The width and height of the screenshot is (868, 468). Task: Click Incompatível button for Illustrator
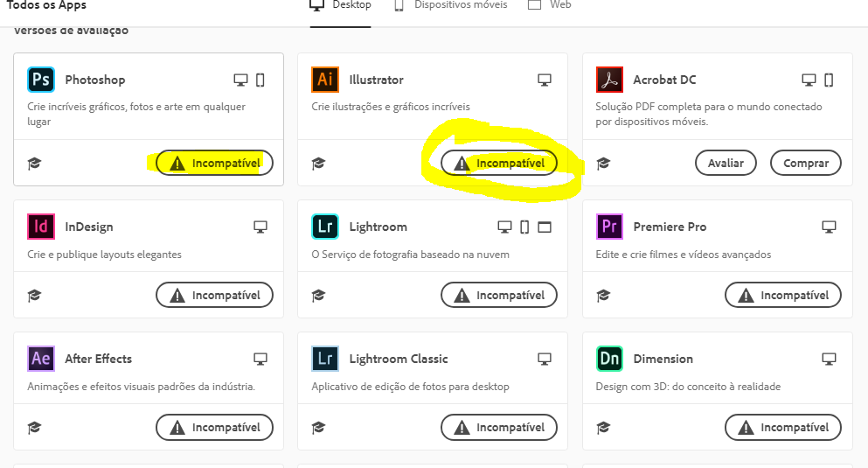[499, 163]
